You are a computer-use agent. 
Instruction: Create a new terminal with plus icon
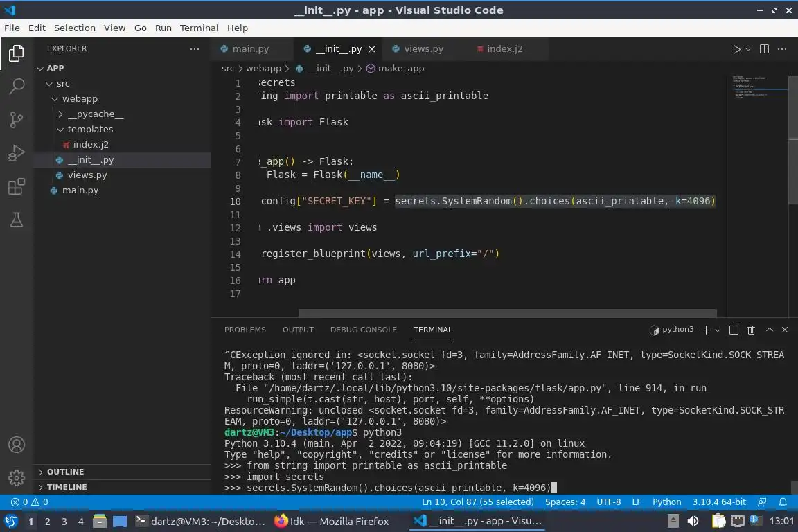coord(706,330)
